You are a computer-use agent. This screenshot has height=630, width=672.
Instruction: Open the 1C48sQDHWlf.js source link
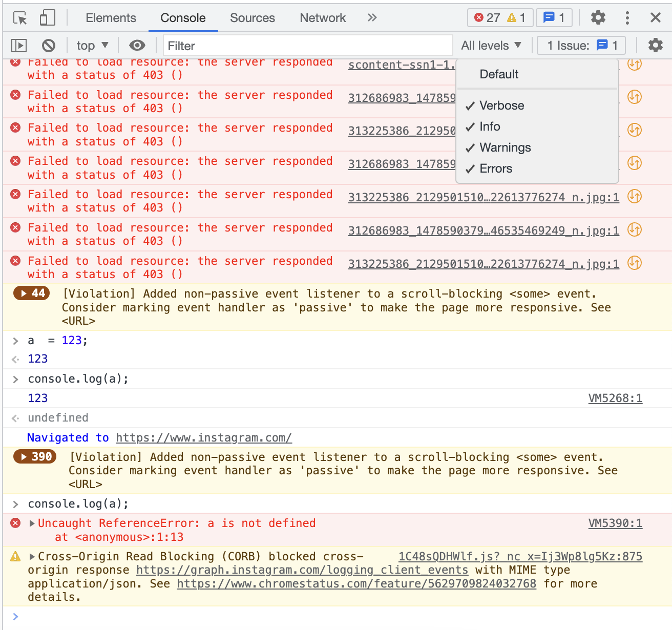point(520,556)
